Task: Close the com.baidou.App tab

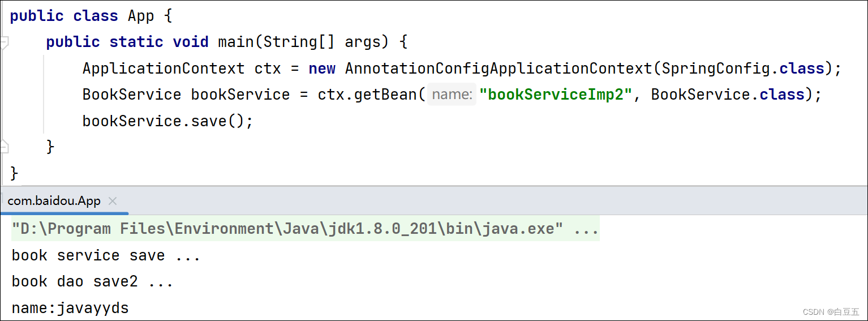Action: [113, 201]
